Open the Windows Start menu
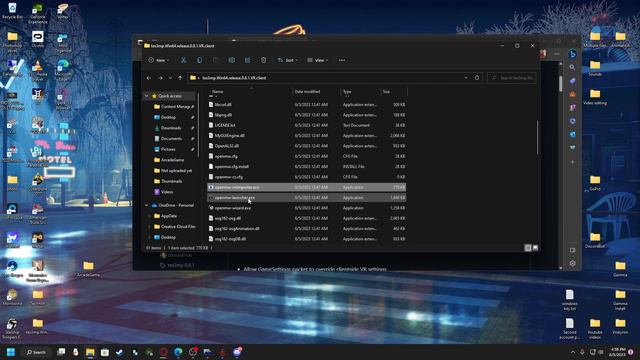Viewport: 640px width, 360px height. [11, 352]
